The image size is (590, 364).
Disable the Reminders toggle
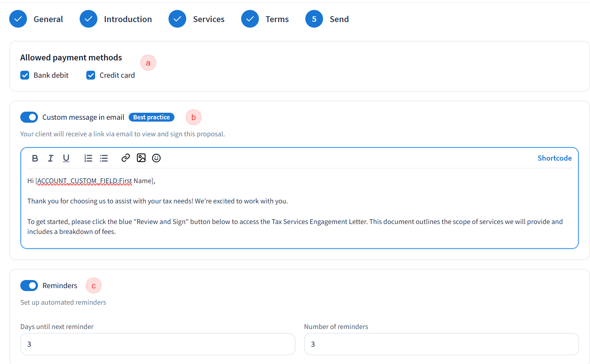point(29,286)
